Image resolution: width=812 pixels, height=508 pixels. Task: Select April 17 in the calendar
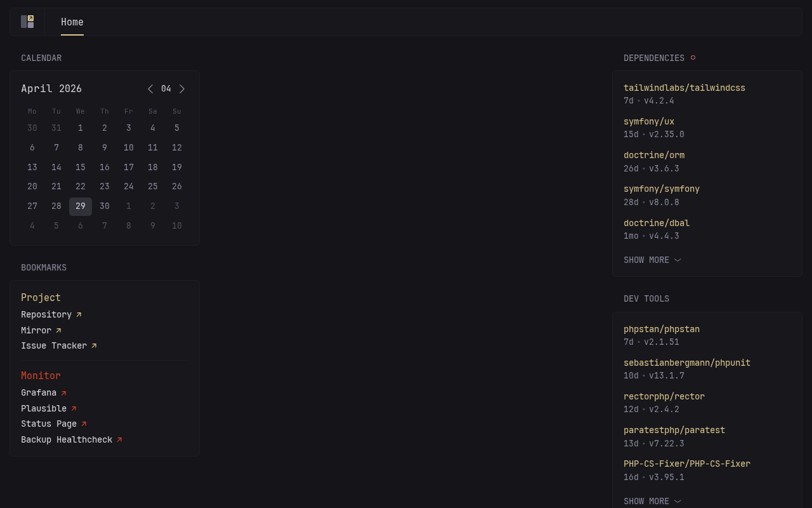click(x=129, y=167)
